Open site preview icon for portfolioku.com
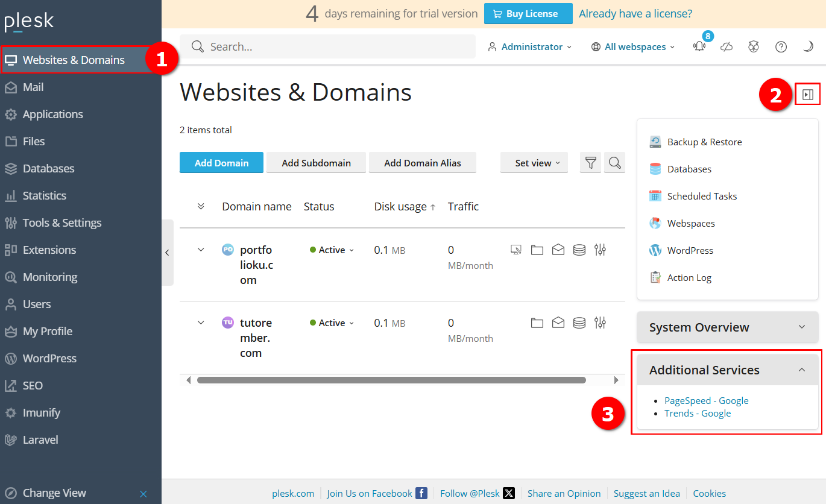The width and height of the screenshot is (826, 504). 516,250
